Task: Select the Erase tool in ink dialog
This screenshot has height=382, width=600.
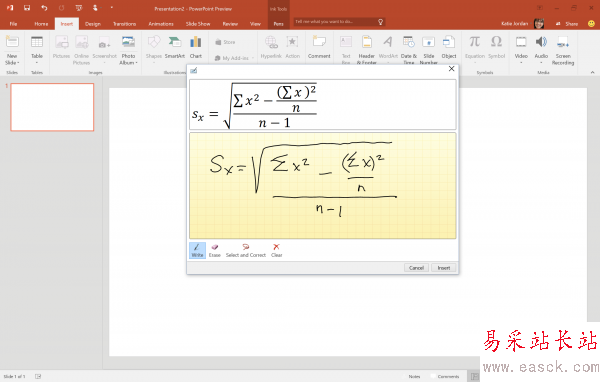Action: [215, 250]
